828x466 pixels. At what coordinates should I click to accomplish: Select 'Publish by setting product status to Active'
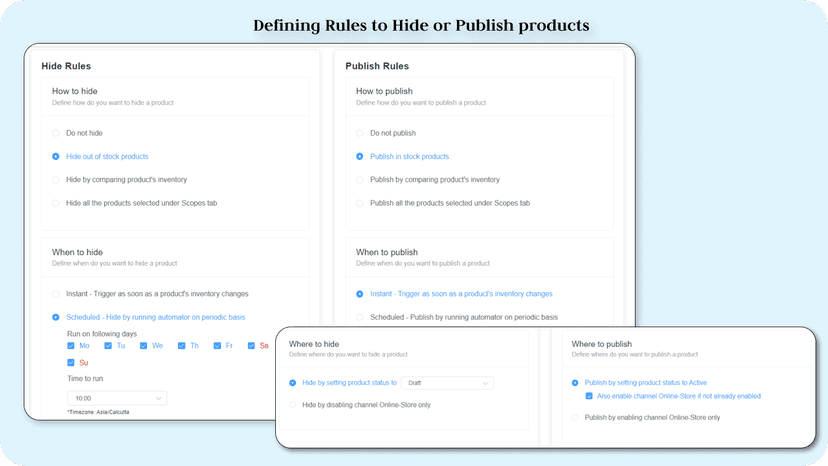(575, 383)
